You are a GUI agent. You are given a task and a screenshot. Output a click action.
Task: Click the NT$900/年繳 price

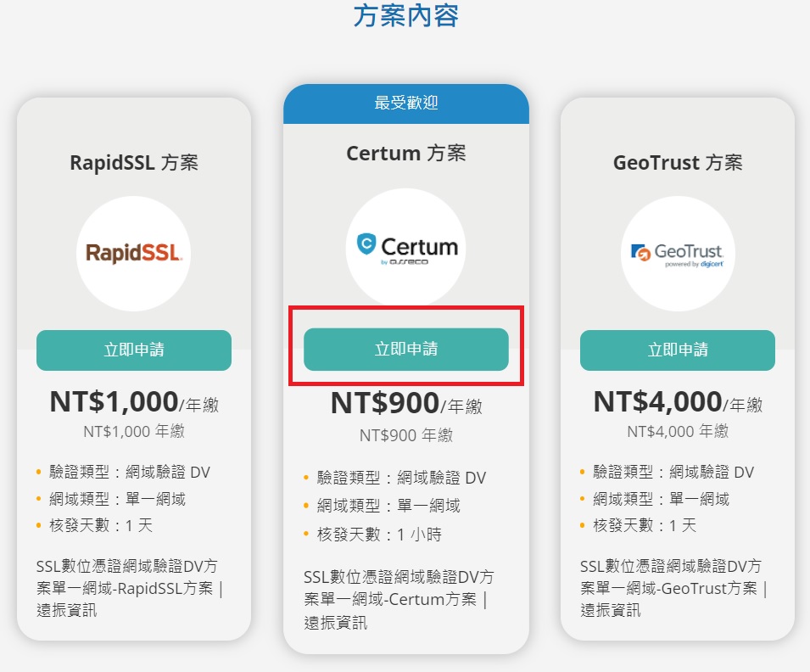click(406, 404)
